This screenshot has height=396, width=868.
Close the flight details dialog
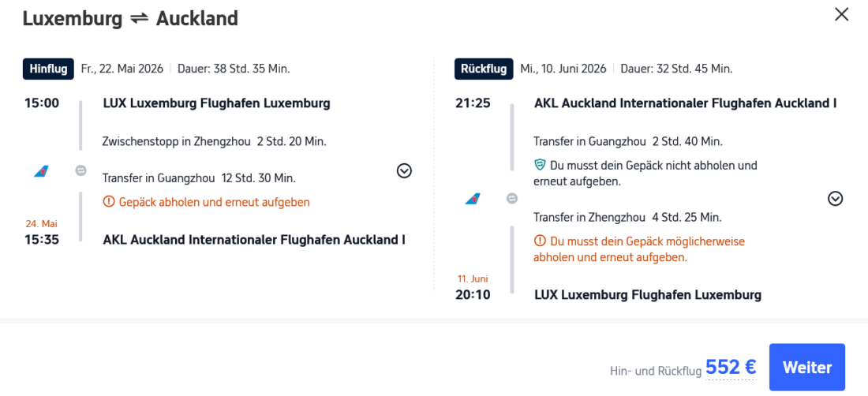(x=841, y=14)
